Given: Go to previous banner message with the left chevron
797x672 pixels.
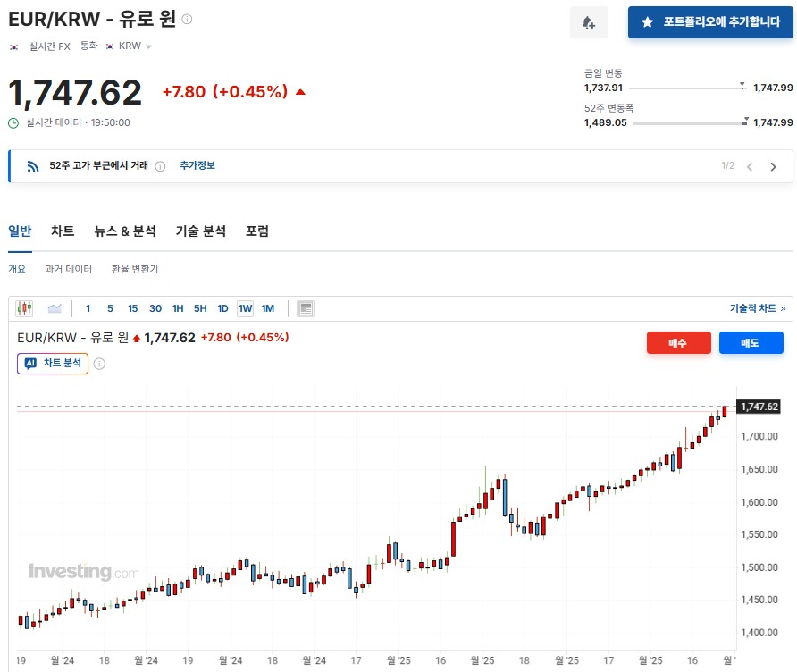Looking at the screenshot, I should pyautogui.click(x=751, y=166).
